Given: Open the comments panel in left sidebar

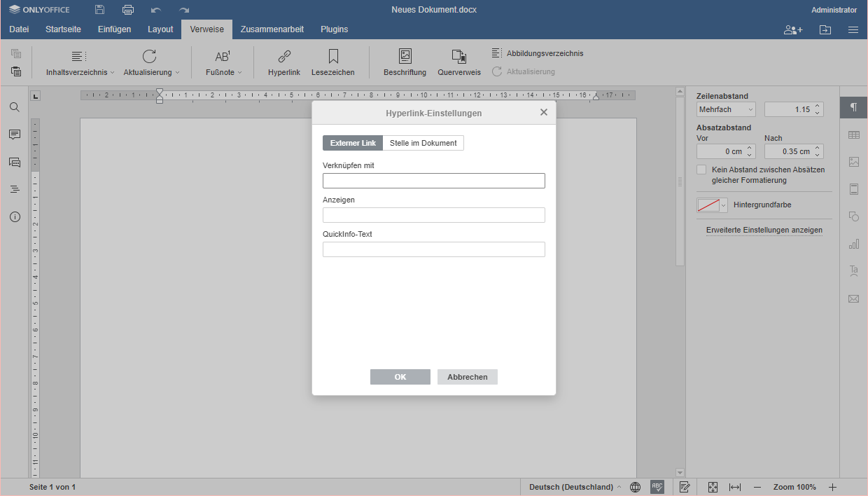Looking at the screenshot, I should [15, 135].
